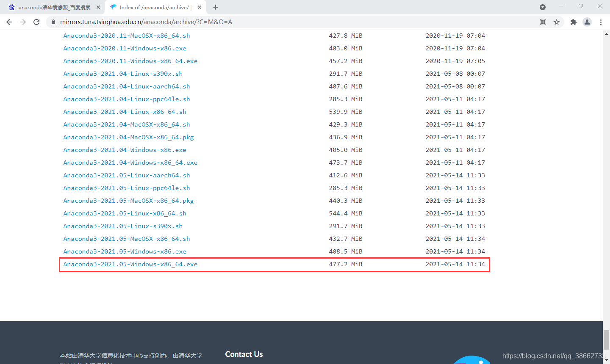Download Anaconda3-2021.05-Linux-x86_64.sh

[x=125, y=213]
